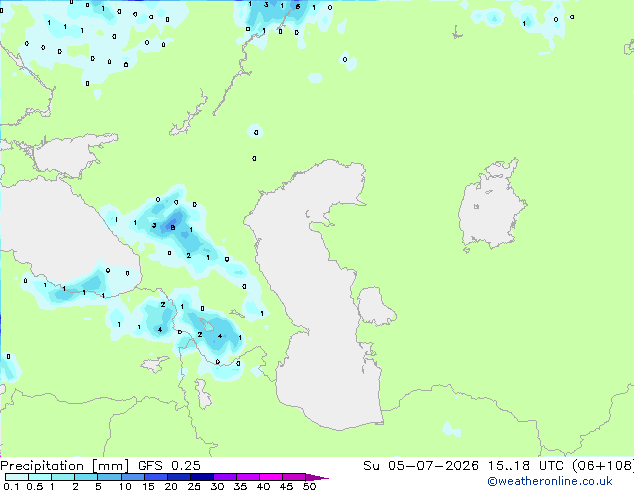Click the 0.5–1 mm legend swatch
Image resolution: width=634 pixels, height=490 pixels.
tap(40, 477)
